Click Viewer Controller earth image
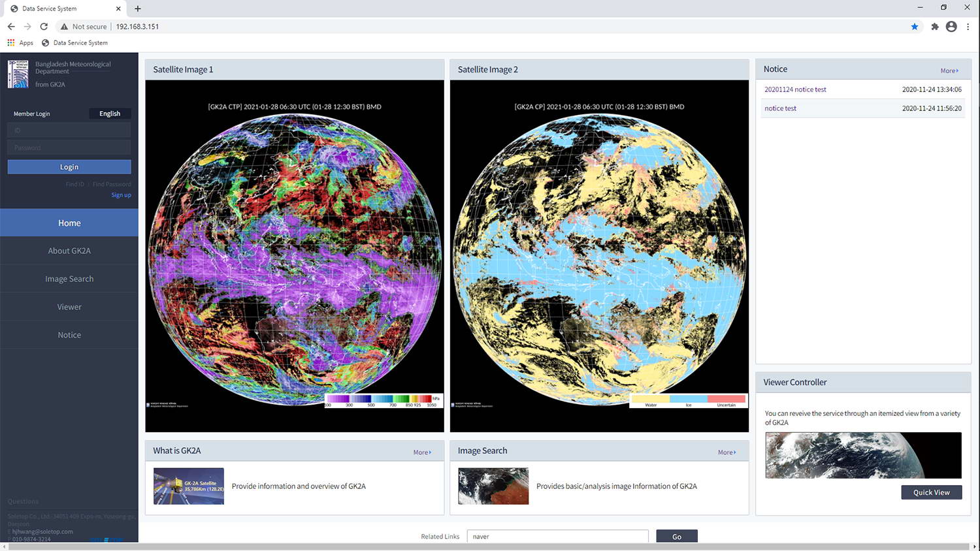The width and height of the screenshot is (980, 551). (x=863, y=455)
